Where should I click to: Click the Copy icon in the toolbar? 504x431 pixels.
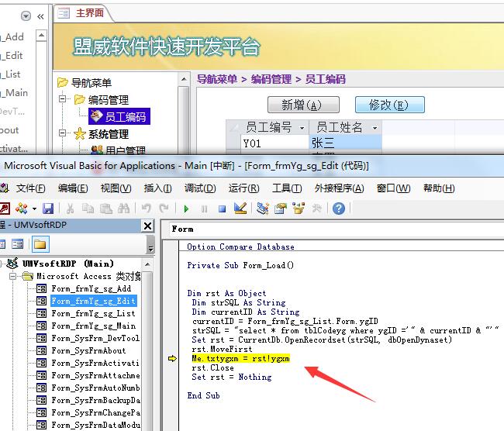88,209
